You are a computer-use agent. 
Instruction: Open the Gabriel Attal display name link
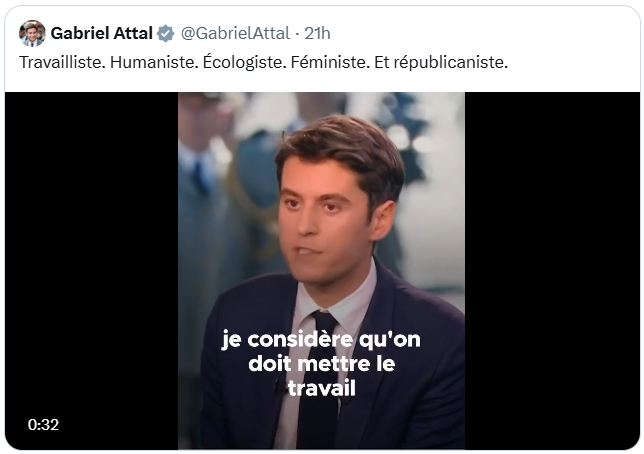pyautogui.click(x=101, y=33)
